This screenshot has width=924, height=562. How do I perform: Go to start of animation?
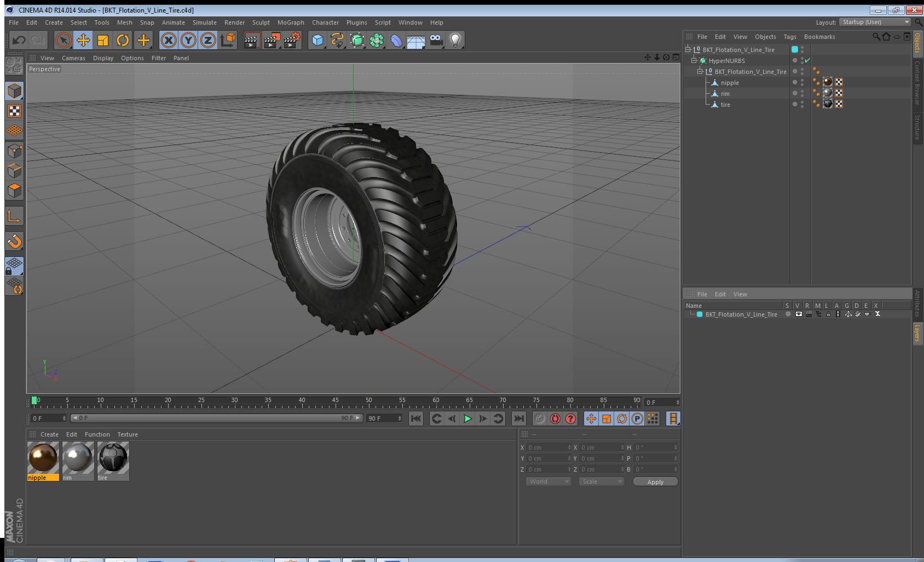(x=416, y=418)
